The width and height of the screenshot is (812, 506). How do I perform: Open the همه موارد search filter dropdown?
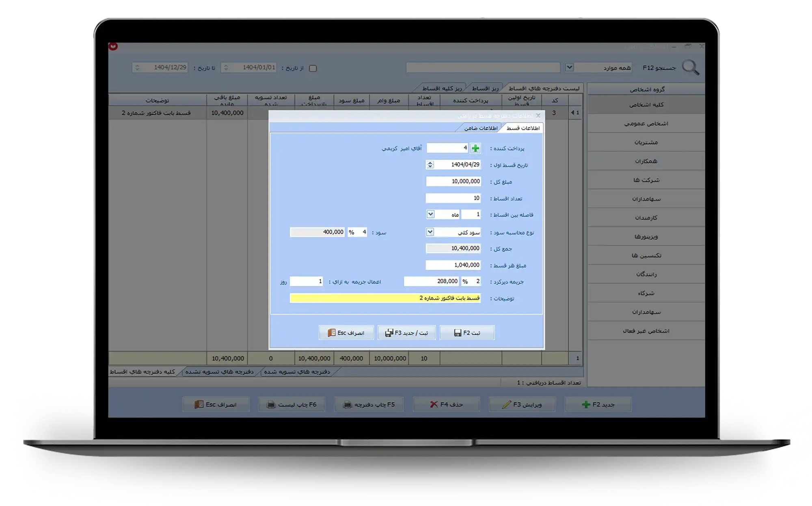click(x=569, y=67)
